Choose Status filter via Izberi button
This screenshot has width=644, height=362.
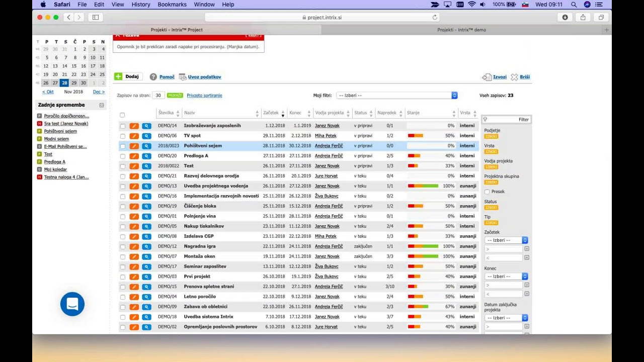click(x=491, y=207)
